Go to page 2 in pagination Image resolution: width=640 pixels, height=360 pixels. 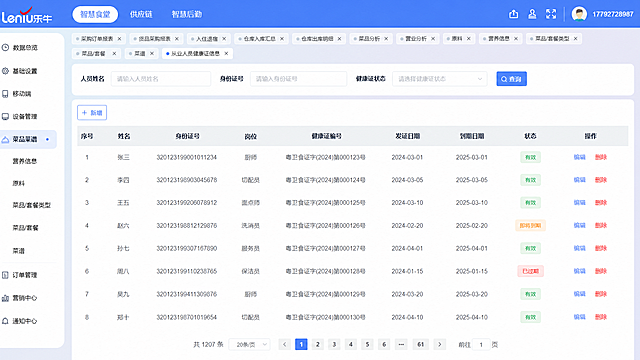coord(318,344)
